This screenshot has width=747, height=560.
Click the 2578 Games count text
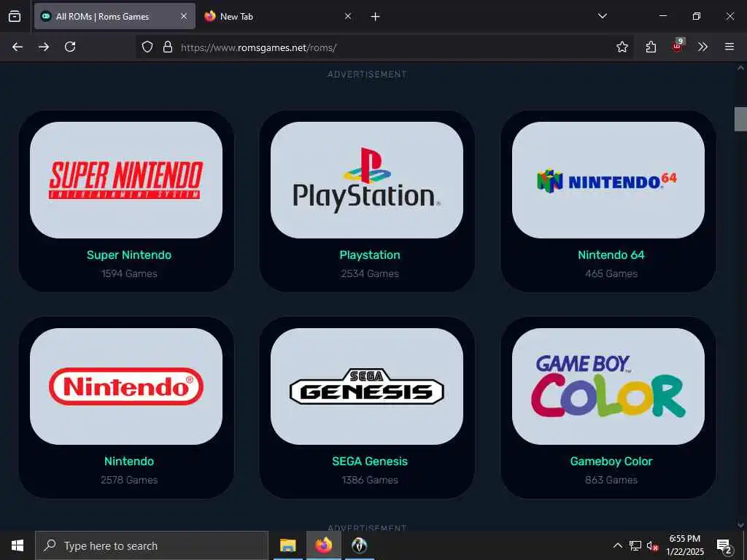(x=129, y=480)
